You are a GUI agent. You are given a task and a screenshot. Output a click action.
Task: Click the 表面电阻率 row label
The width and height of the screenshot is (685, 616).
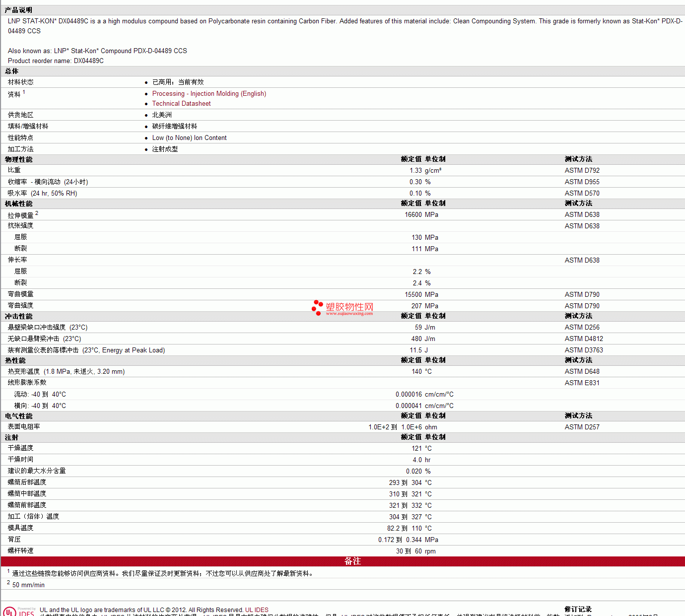[x=24, y=427]
